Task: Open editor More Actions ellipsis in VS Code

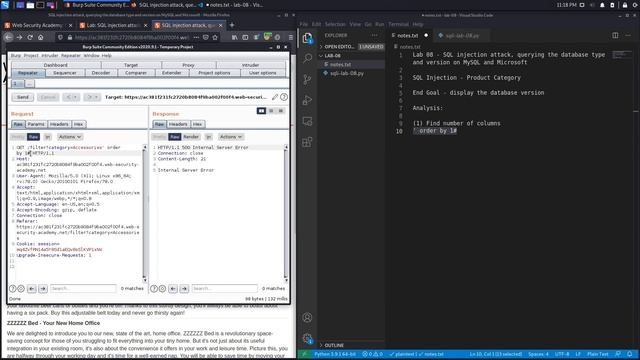Action: [x=628, y=35]
